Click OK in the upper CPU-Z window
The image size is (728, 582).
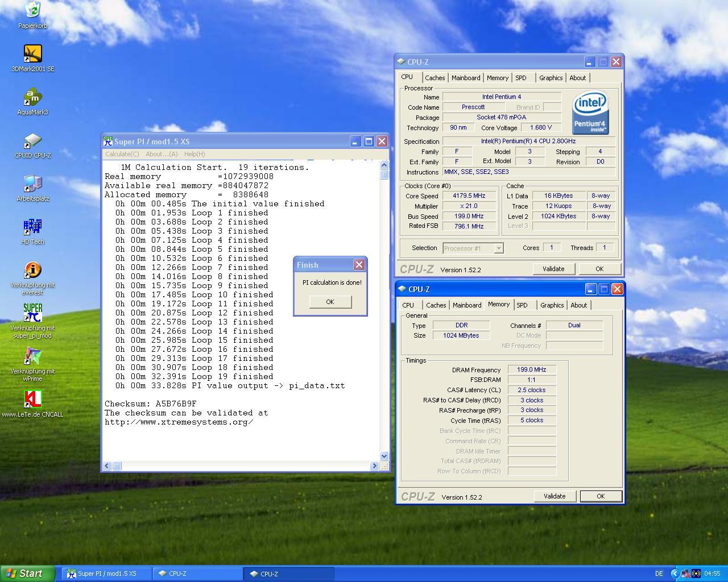tap(599, 269)
